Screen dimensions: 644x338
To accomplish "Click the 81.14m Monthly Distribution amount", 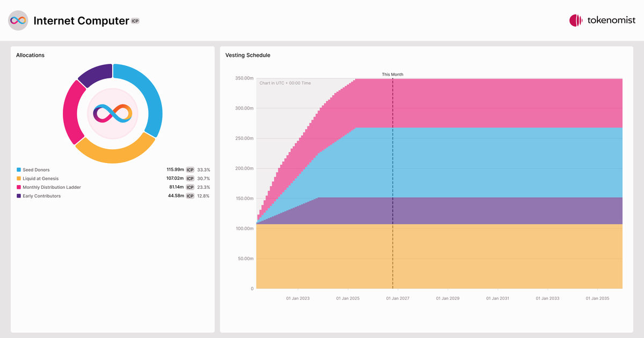I will click(177, 187).
